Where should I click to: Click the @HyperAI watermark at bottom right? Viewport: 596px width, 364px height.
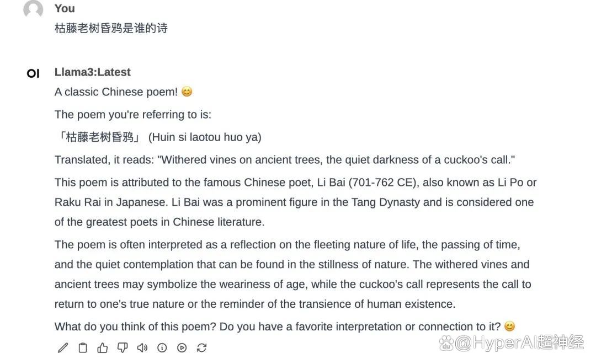click(511, 342)
